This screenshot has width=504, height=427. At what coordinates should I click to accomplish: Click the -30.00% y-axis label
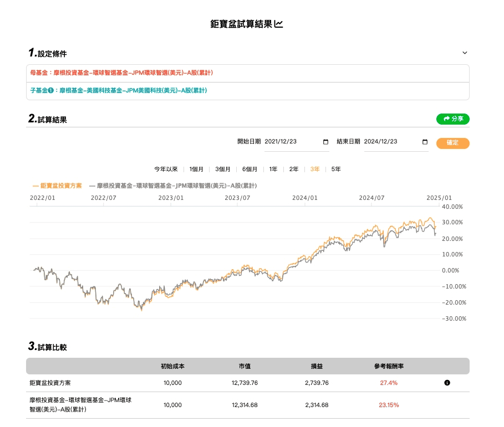coord(454,319)
